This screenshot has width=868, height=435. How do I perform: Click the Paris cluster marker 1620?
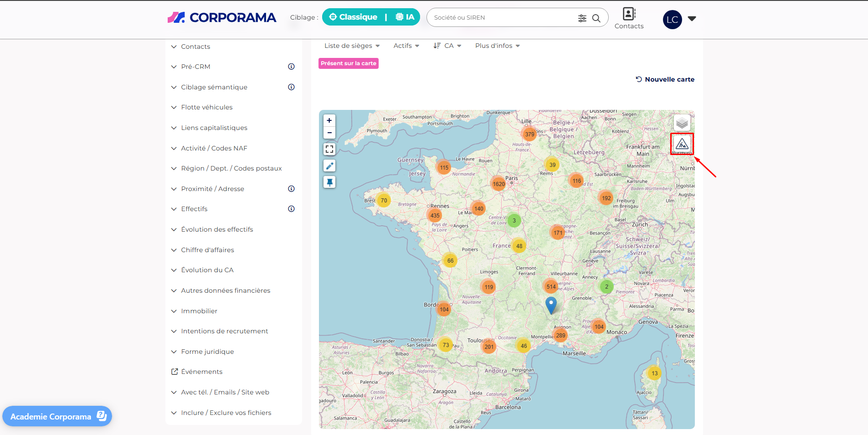pos(498,184)
